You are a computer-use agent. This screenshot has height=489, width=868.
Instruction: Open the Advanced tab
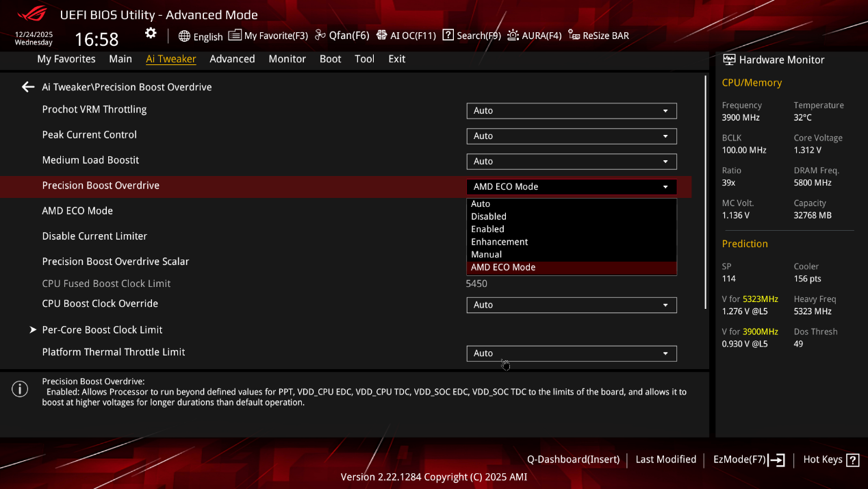[232, 59]
